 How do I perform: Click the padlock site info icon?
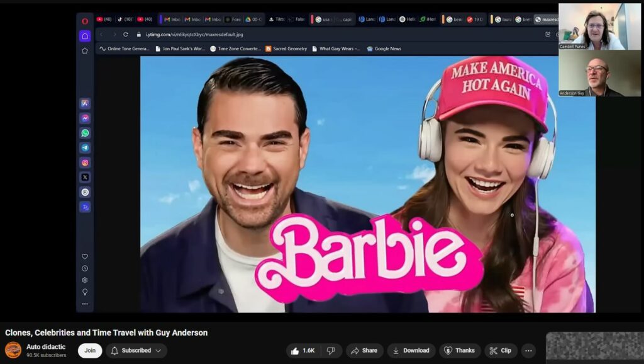139,35
